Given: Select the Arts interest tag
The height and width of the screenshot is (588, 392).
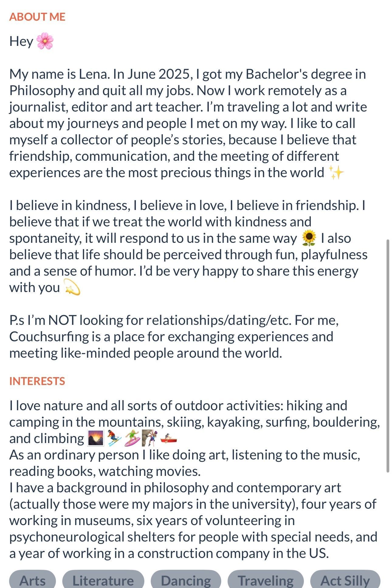Looking at the screenshot, I should tap(33, 580).
